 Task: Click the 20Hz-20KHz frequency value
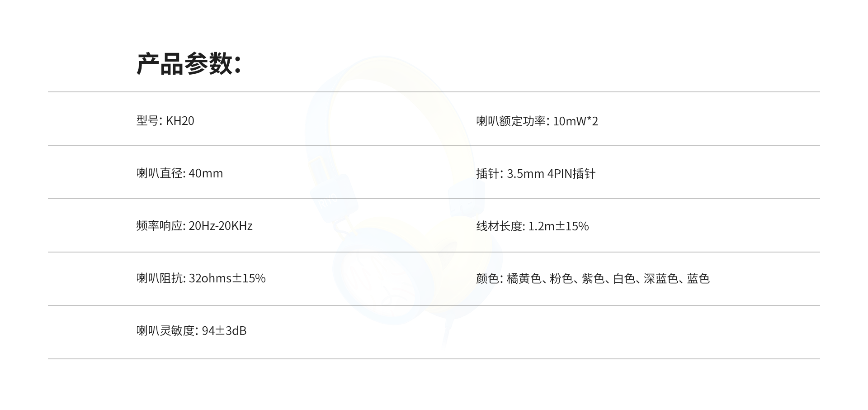click(221, 226)
